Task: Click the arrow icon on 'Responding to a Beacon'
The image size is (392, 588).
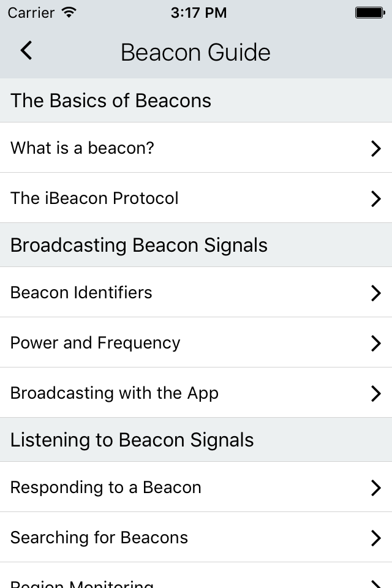Action: coord(376,488)
